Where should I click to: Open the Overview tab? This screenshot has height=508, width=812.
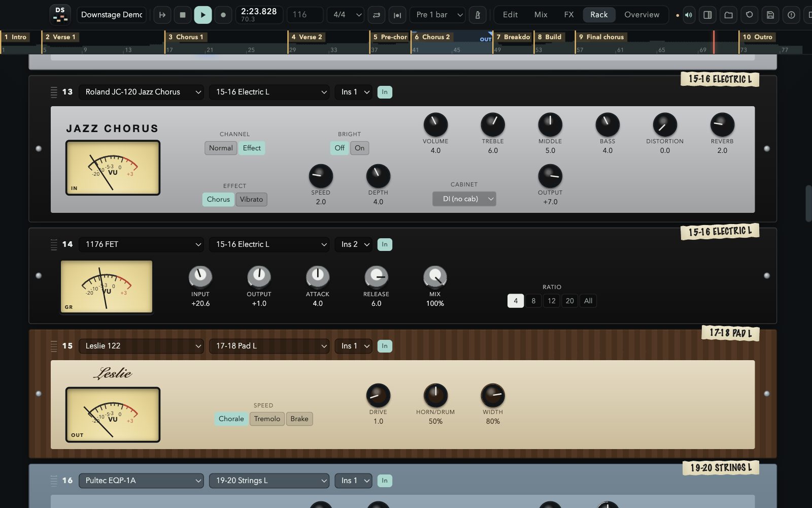pos(641,15)
